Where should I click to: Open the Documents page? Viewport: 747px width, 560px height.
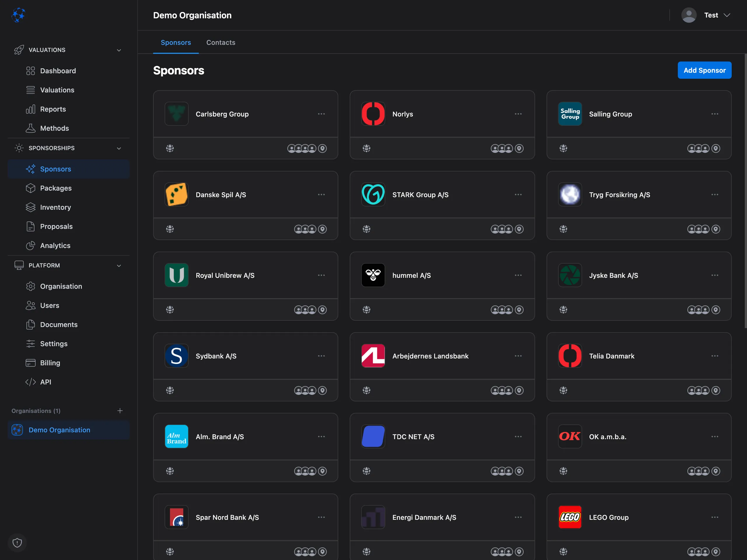pos(68,325)
